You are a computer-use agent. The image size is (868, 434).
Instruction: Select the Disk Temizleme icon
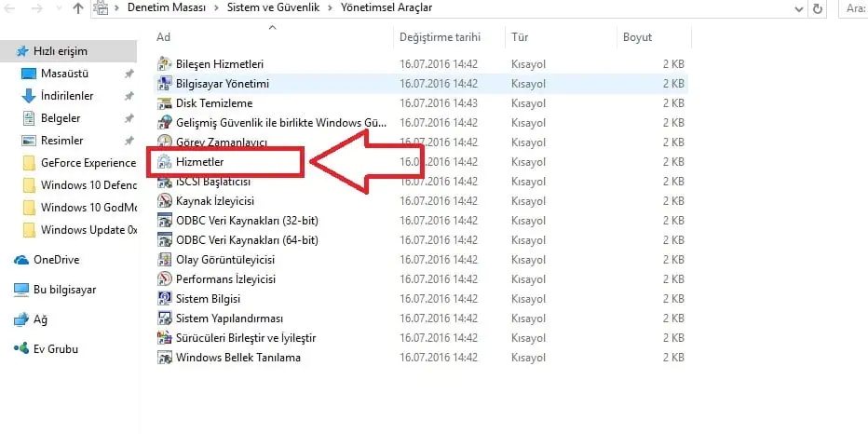[165, 103]
